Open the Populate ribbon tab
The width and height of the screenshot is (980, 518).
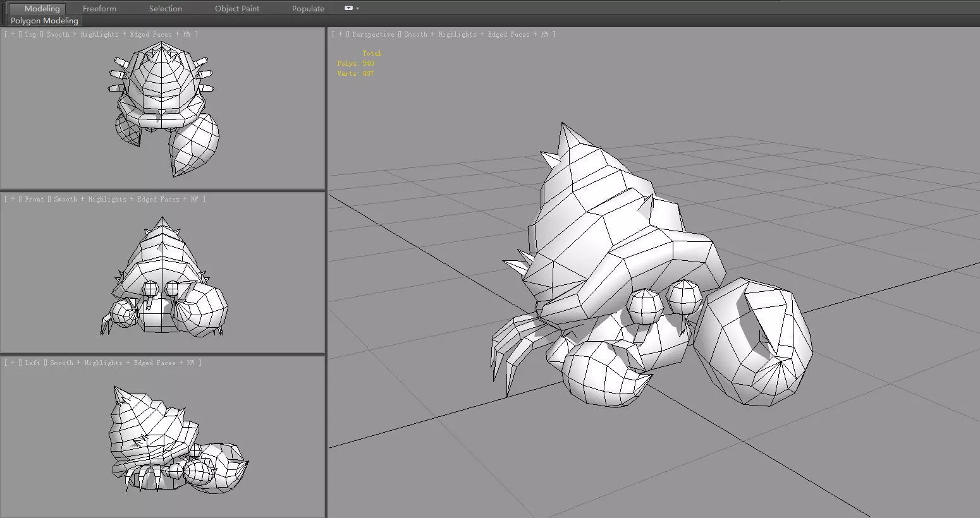(x=308, y=8)
